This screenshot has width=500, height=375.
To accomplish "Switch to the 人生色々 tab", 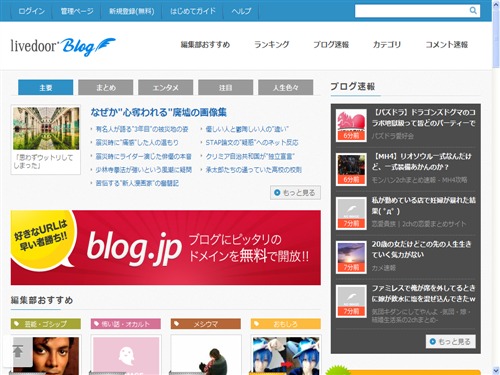I will click(286, 87).
